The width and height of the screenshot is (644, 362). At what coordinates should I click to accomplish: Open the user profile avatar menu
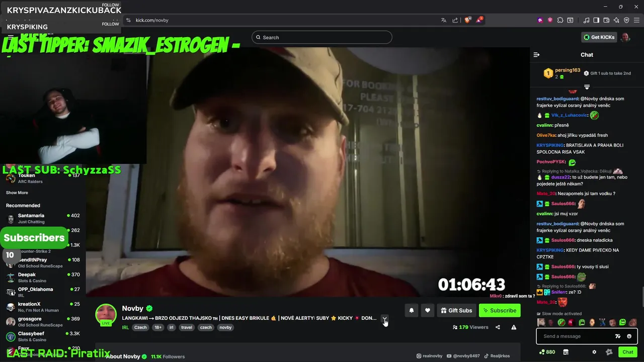tap(625, 37)
